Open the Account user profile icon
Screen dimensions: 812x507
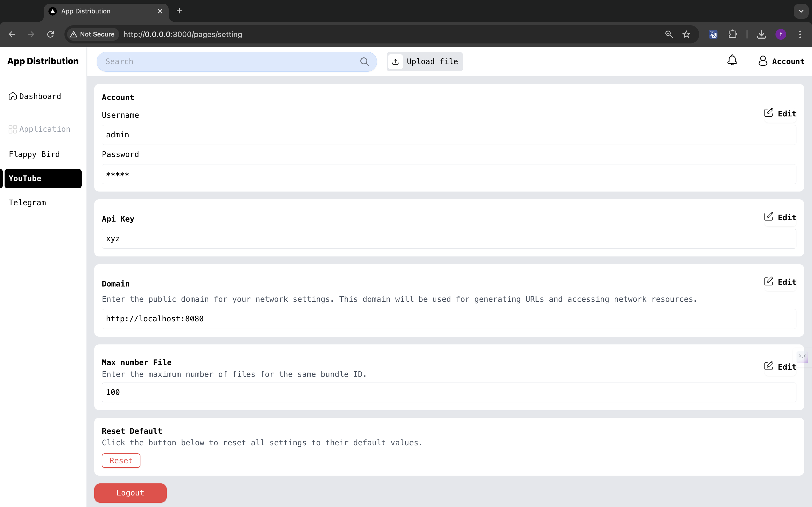coord(763,61)
